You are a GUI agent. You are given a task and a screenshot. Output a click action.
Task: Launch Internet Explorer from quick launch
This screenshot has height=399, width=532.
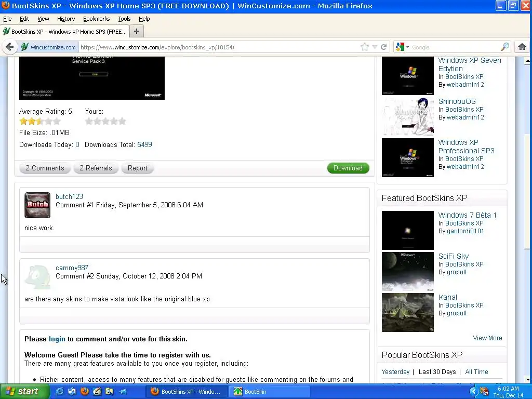(x=59, y=392)
